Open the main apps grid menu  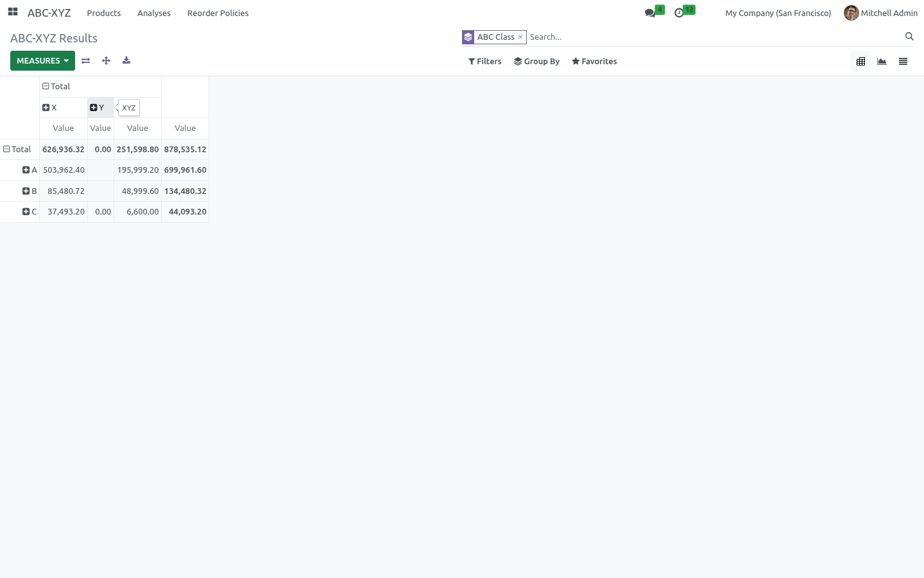tap(13, 12)
